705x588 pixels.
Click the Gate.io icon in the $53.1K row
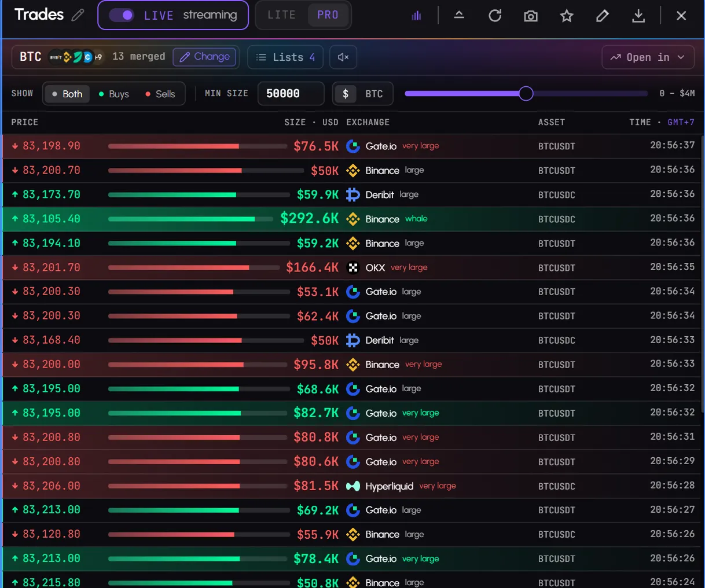click(353, 292)
